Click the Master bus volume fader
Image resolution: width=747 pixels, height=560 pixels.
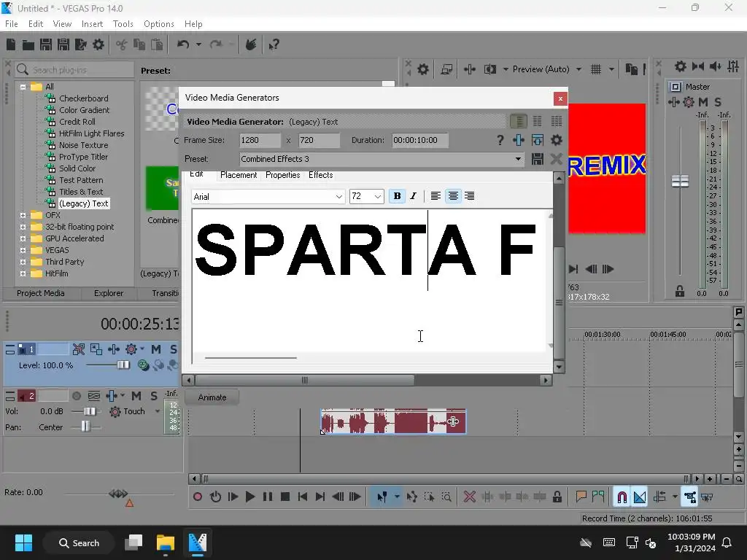[680, 182]
